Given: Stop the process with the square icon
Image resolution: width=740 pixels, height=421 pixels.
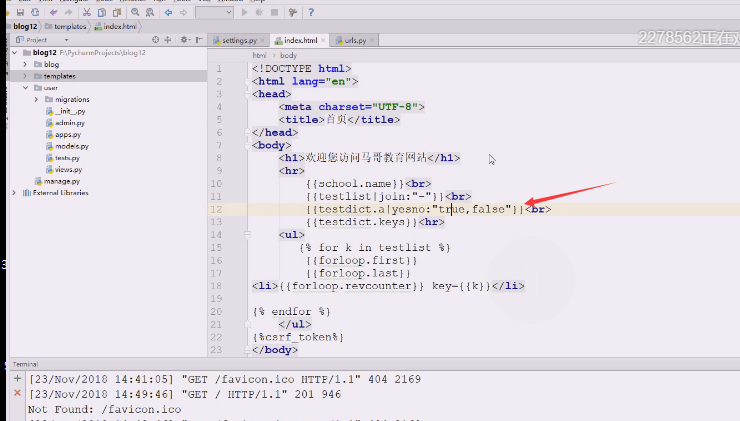Looking at the screenshot, I should (274, 12).
